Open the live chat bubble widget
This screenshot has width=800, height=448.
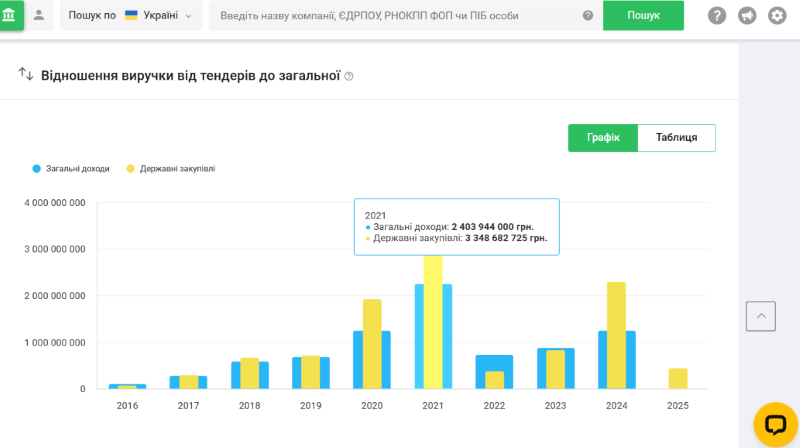point(775,425)
